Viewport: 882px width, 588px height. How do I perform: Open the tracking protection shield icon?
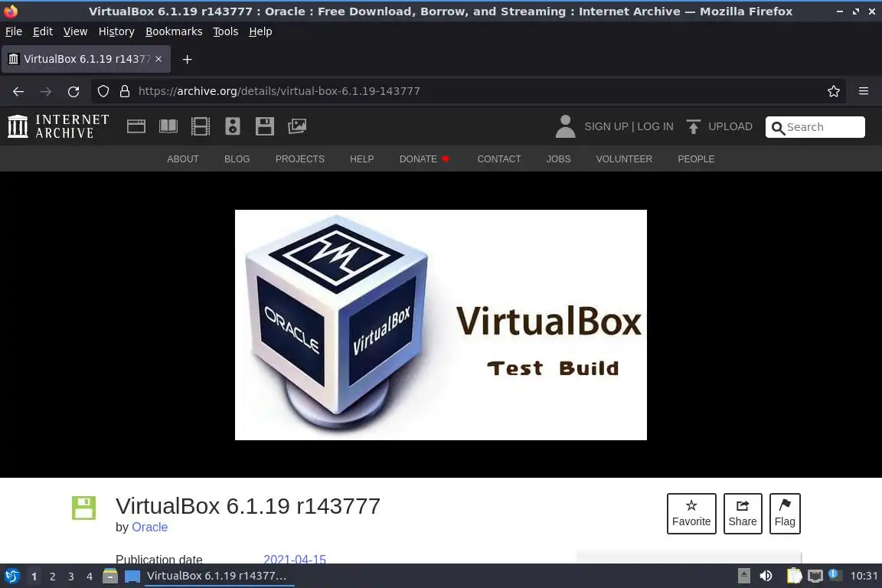[103, 91]
